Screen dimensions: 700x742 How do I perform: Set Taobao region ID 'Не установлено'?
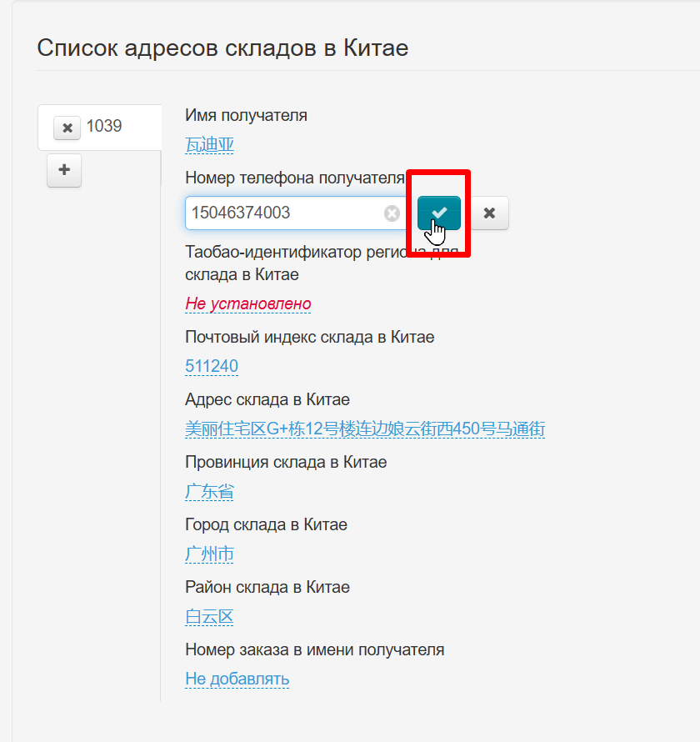coord(247,303)
